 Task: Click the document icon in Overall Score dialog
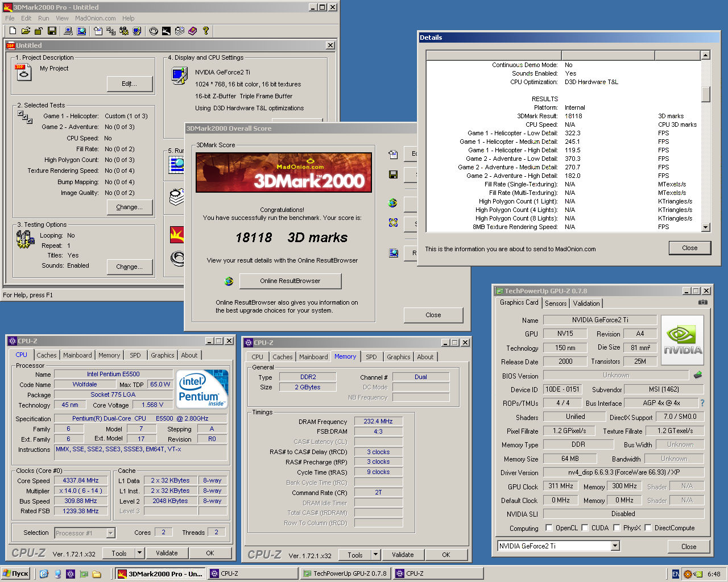point(393,154)
